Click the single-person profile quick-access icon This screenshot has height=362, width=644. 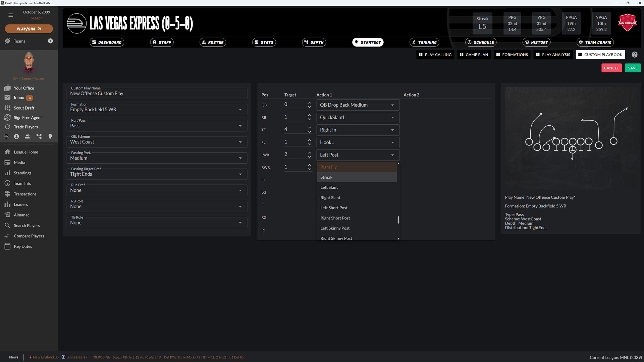point(16,136)
